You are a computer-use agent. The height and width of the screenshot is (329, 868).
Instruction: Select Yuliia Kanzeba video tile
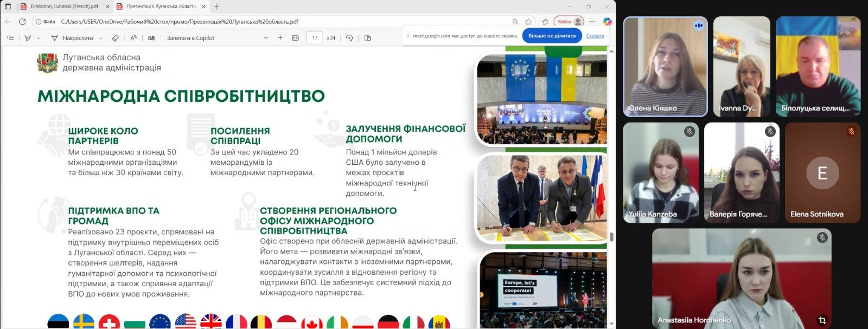click(661, 172)
